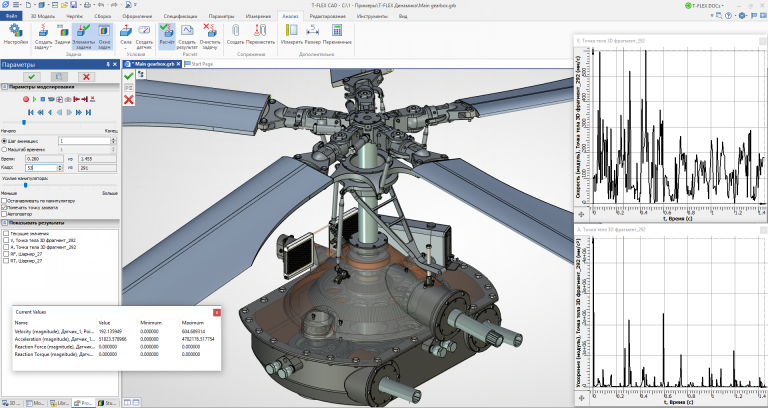Toggle Помечать точку захвата checkbox
This screenshot has height=408, width=768.
tap(5, 206)
